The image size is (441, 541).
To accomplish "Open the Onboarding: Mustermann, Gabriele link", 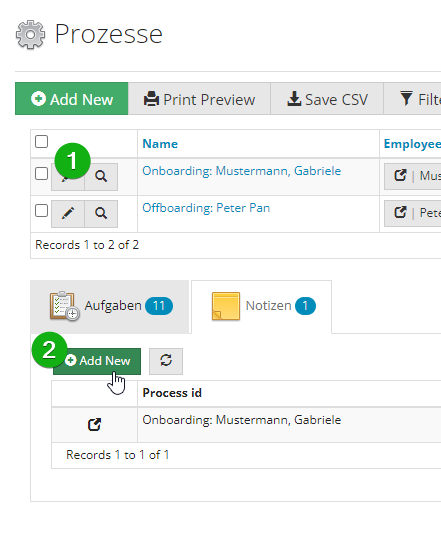I will [x=242, y=171].
